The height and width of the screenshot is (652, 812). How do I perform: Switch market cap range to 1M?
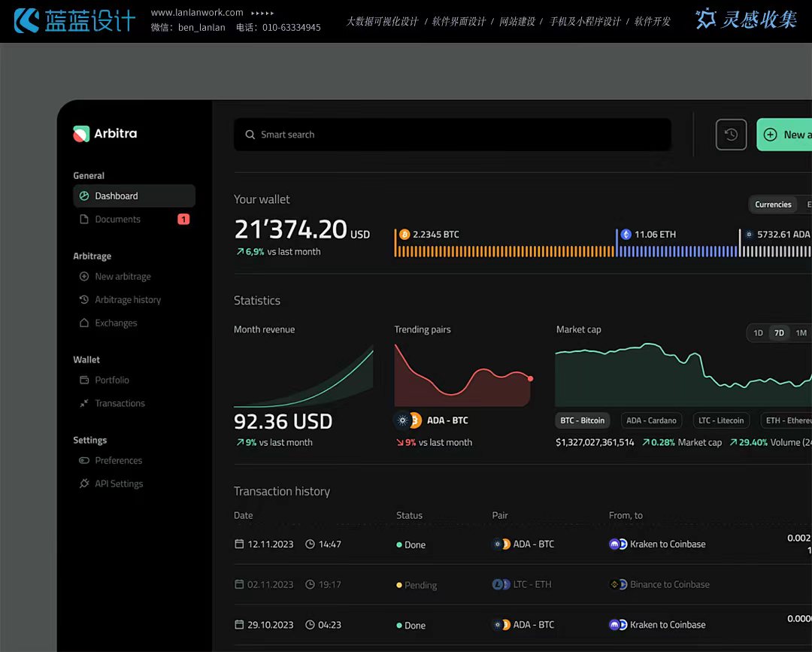coord(801,333)
